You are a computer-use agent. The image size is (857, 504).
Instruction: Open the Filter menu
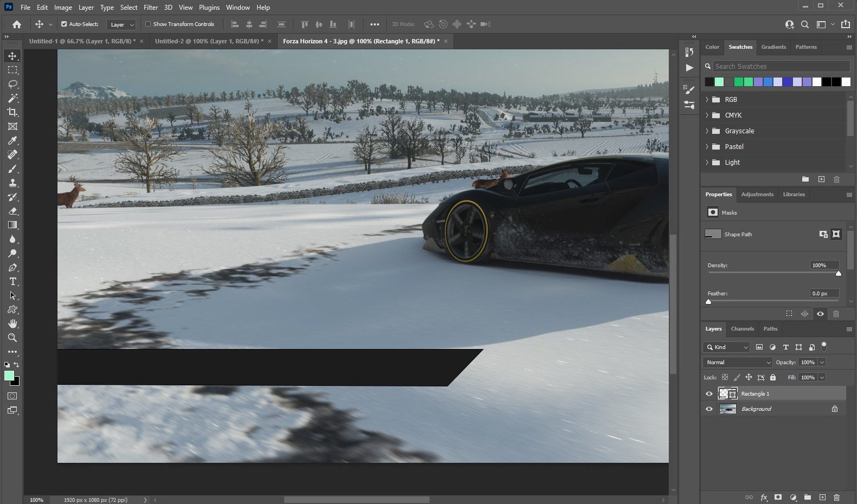click(x=151, y=8)
